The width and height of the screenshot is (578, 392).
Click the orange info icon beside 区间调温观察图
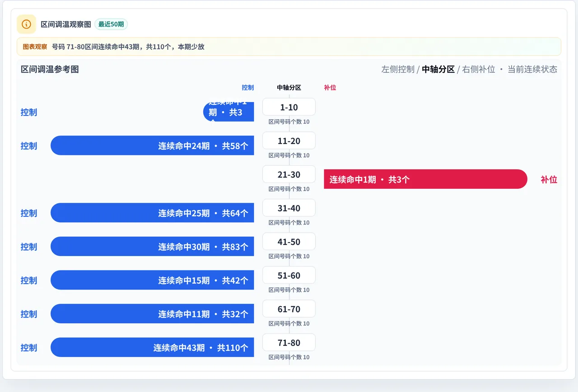click(26, 24)
